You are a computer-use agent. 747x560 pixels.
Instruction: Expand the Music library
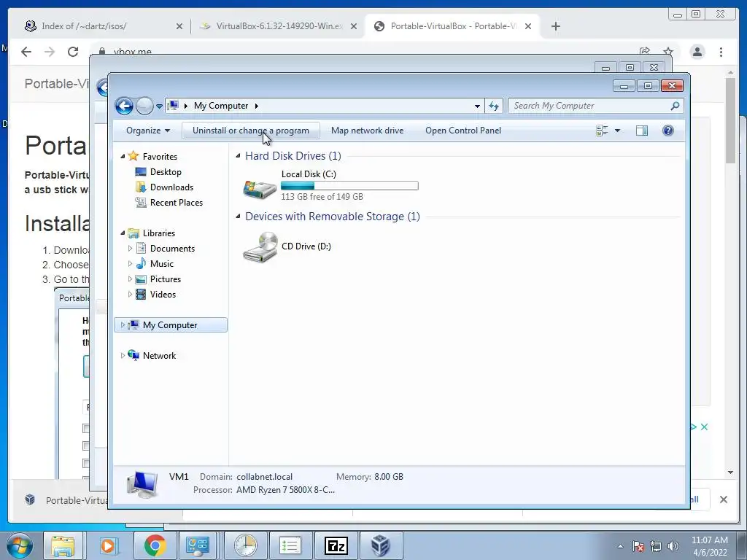(x=130, y=263)
